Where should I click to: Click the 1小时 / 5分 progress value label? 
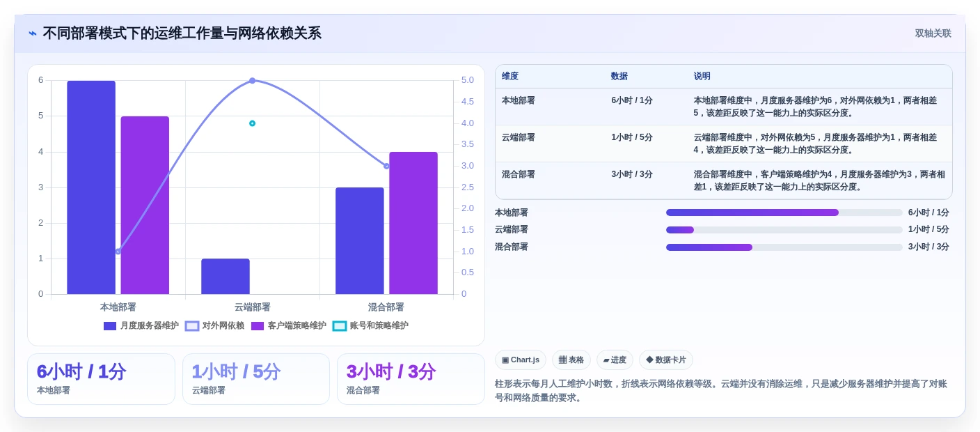click(x=928, y=230)
